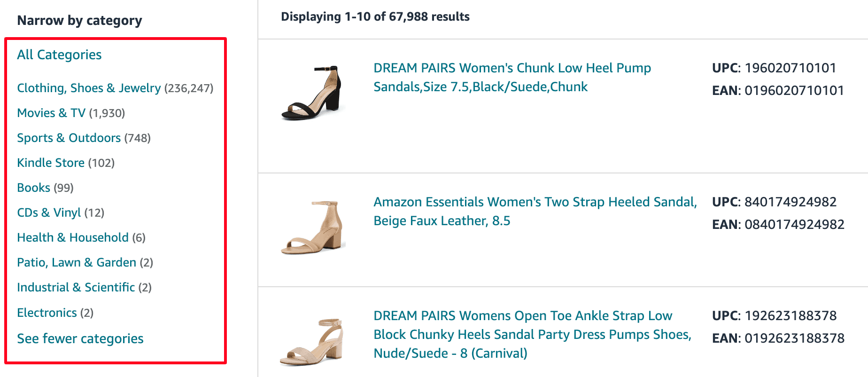Open the black suede heel sandal thumbnail
868x377 pixels.
(313, 93)
